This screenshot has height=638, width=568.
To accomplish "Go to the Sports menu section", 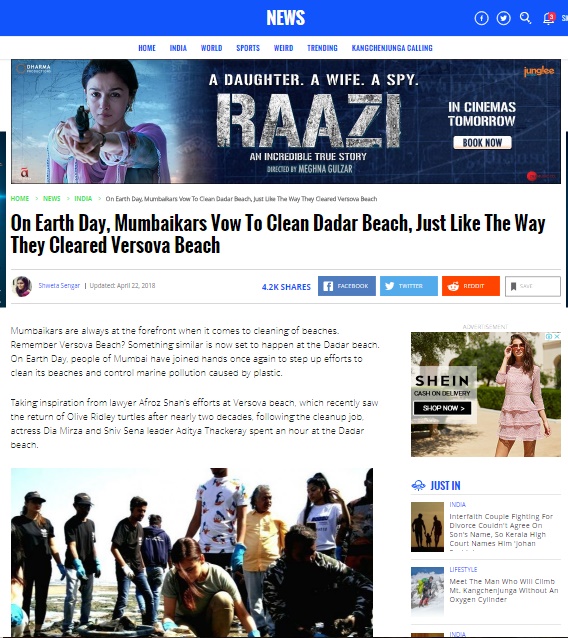I will (x=248, y=48).
